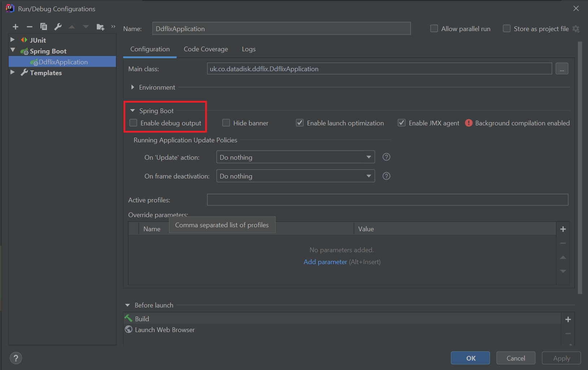The width and height of the screenshot is (588, 370).
Task: Click help icon beside On 'Update' action
Action: (x=386, y=157)
